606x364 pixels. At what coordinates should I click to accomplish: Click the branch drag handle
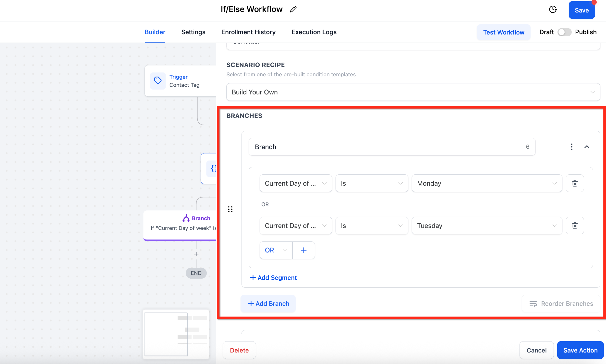point(230,209)
